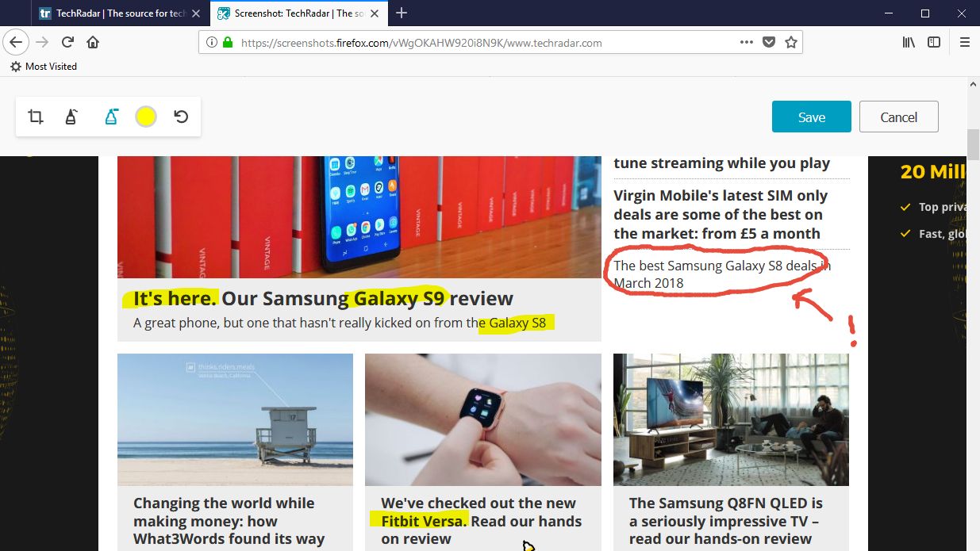Image resolution: width=980 pixels, height=551 pixels.
Task: Go back to the previous page
Action: pos(16,42)
